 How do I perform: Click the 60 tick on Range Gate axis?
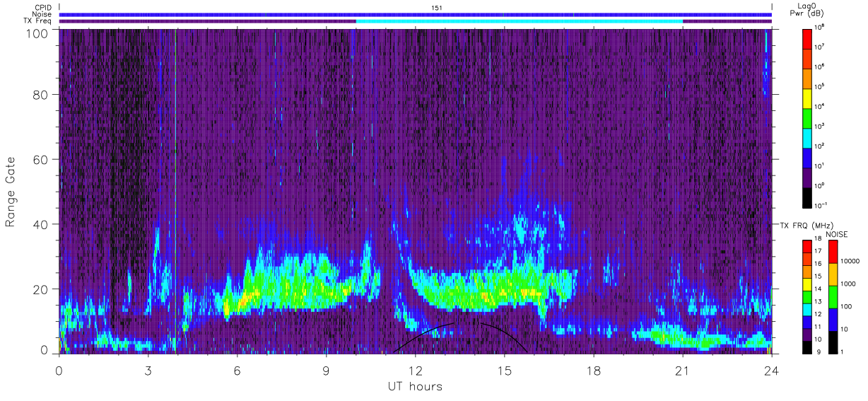point(39,161)
